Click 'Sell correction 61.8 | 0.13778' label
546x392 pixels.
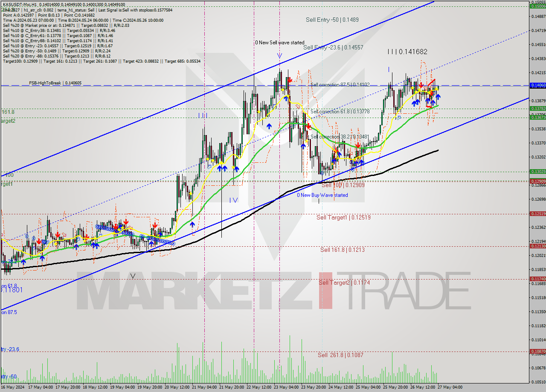coord(340,111)
